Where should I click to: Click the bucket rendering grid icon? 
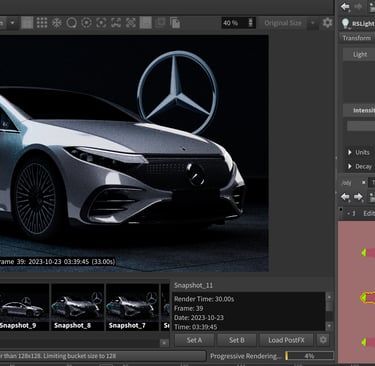(x=42, y=23)
